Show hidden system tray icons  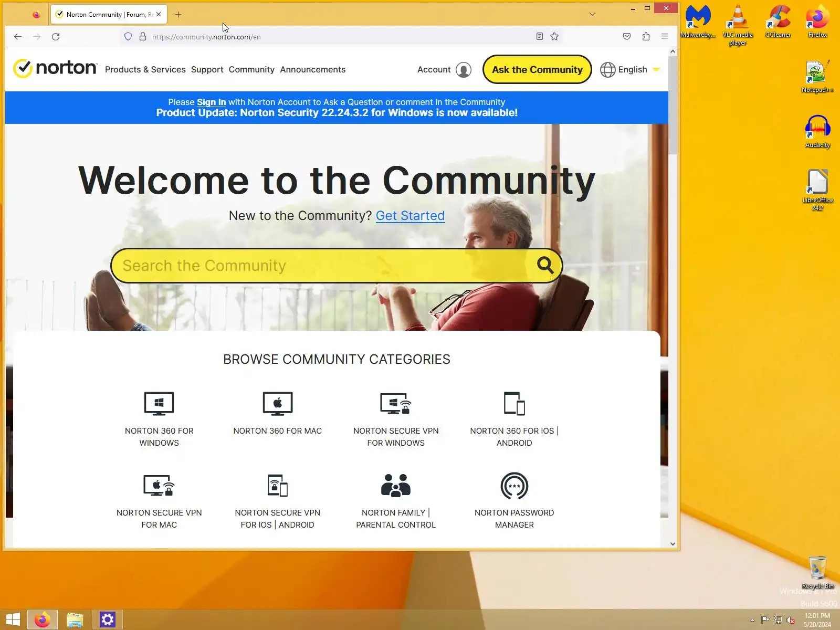point(752,620)
